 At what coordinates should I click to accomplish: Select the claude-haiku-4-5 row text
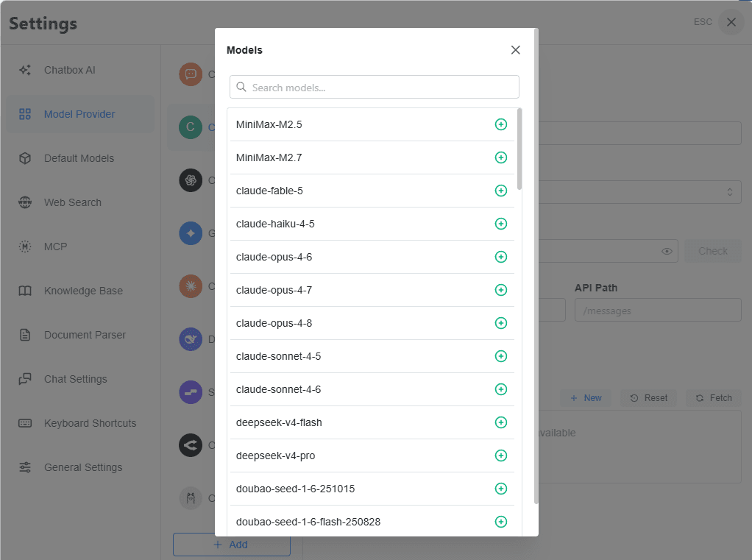pyautogui.click(x=275, y=224)
